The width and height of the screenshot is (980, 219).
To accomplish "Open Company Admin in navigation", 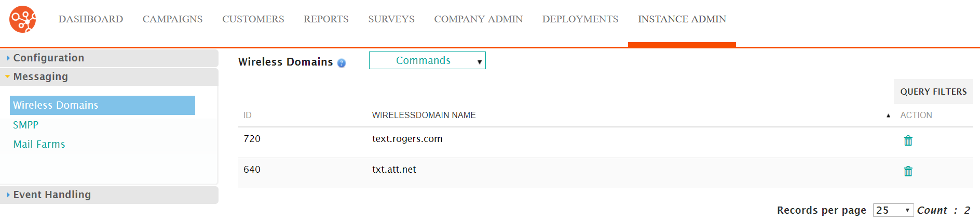I will (x=479, y=19).
